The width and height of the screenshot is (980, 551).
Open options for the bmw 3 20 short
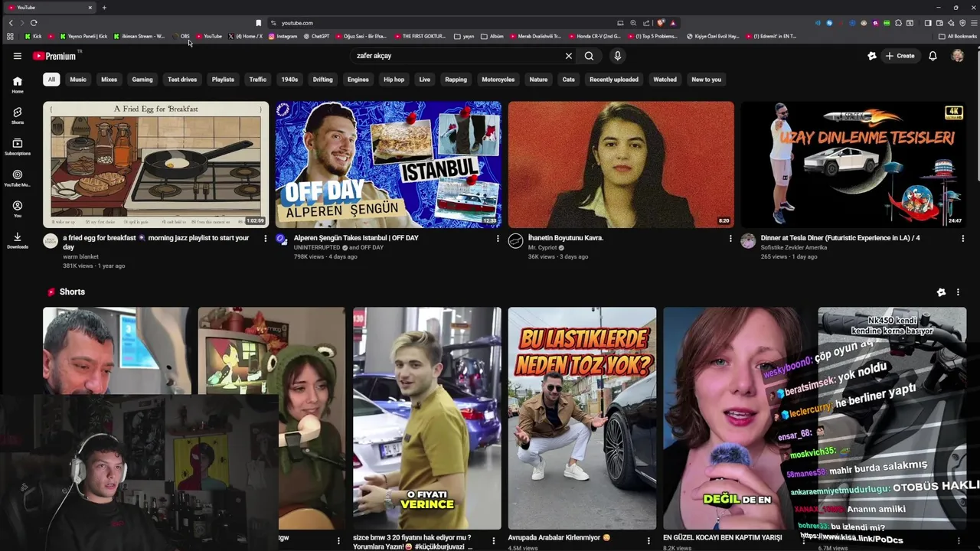tap(493, 541)
